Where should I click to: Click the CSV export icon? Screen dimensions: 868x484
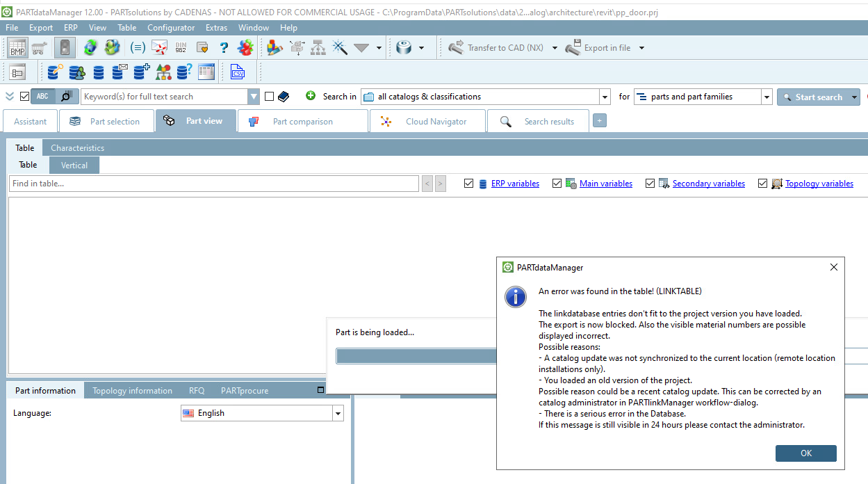(x=238, y=72)
